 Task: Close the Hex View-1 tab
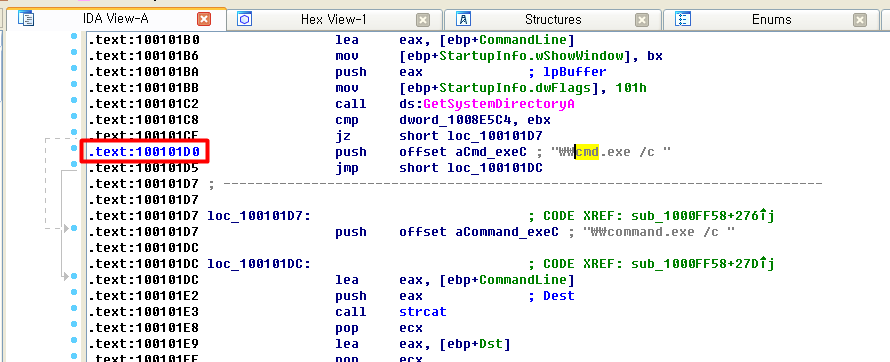[x=423, y=20]
